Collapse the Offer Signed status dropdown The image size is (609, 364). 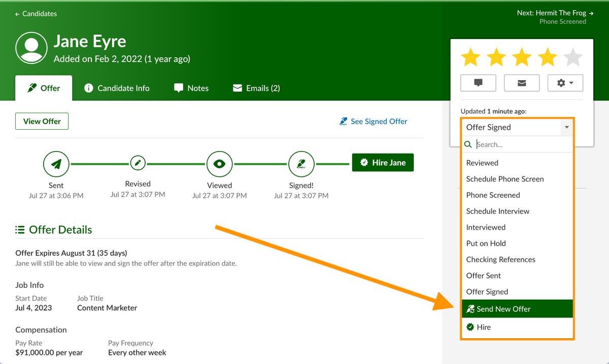point(567,127)
